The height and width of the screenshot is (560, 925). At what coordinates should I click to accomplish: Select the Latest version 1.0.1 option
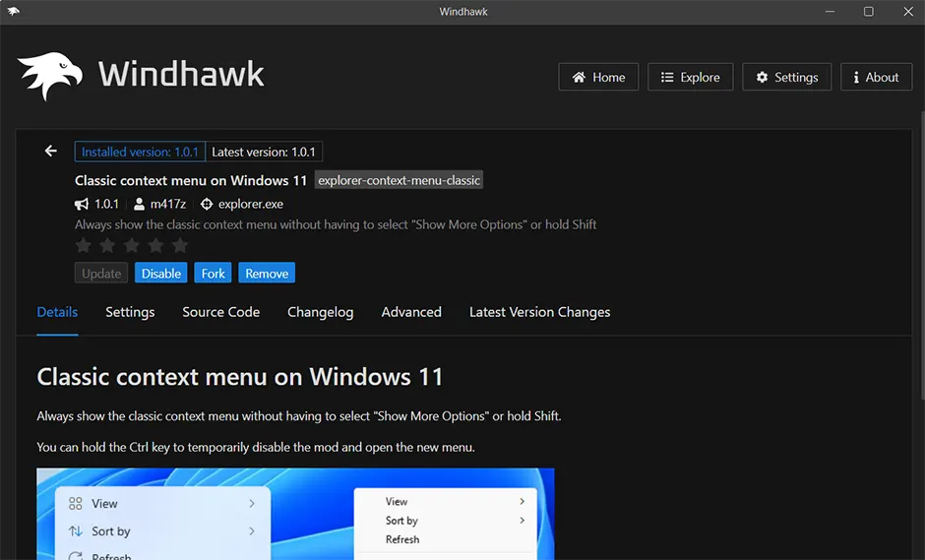pyautogui.click(x=264, y=152)
